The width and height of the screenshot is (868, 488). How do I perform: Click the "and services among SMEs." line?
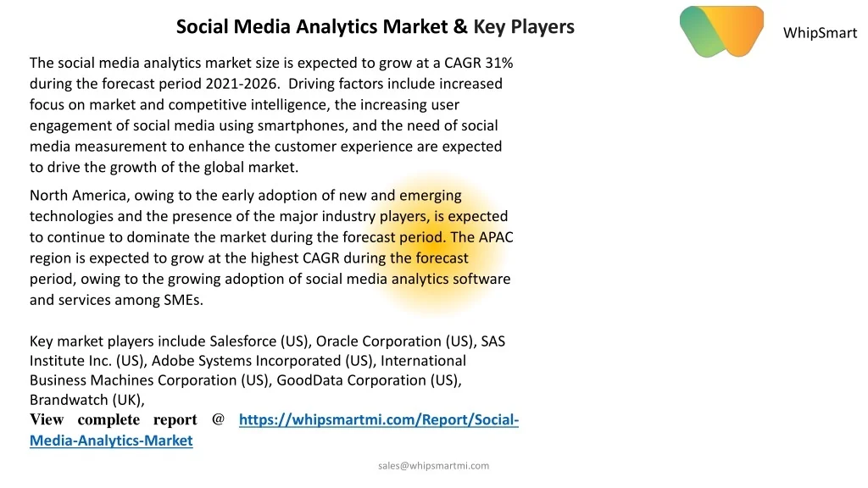(116, 300)
